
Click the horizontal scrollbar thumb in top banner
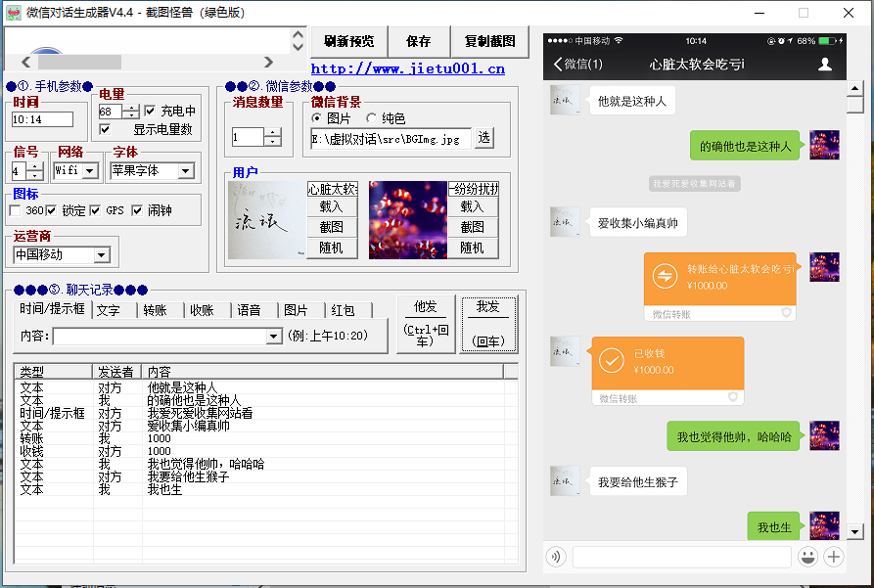[79, 62]
